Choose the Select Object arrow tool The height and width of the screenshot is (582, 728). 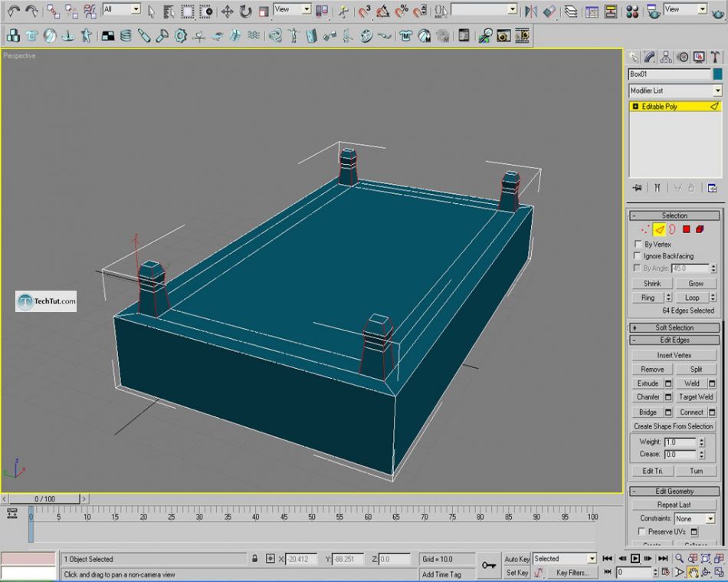pyautogui.click(x=152, y=12)
